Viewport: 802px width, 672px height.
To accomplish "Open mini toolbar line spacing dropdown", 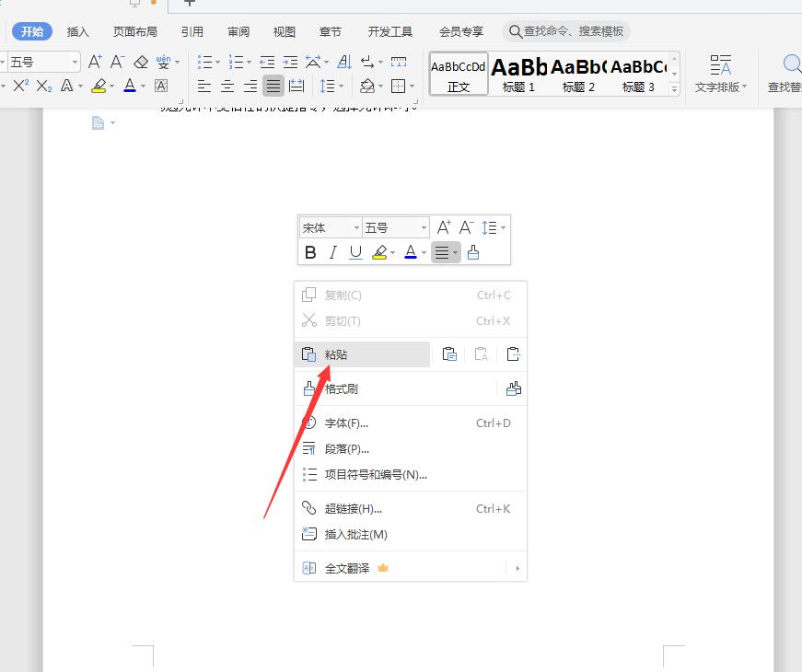I will [x=504, y=228].
